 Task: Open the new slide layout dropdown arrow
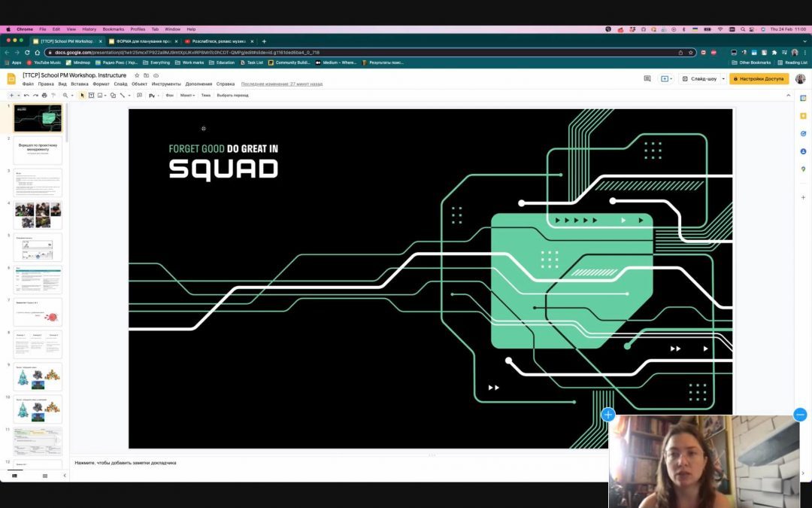coord(19,96)
